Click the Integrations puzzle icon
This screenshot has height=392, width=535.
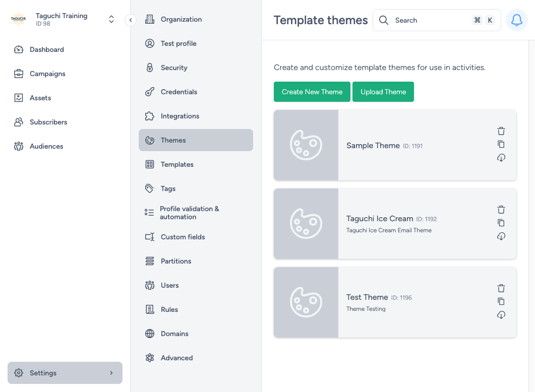(150, 116)
